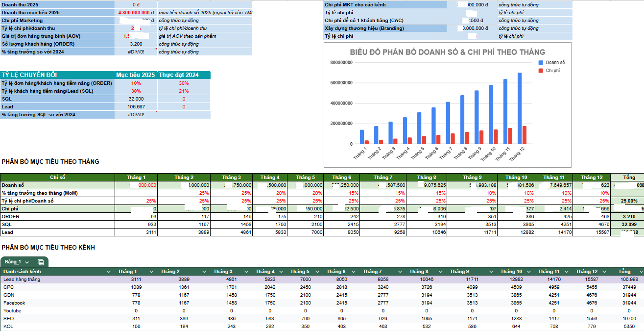Select the Chỉ số header in monthly table
Viewport: 644px width, 331px height.
point(57,177)
